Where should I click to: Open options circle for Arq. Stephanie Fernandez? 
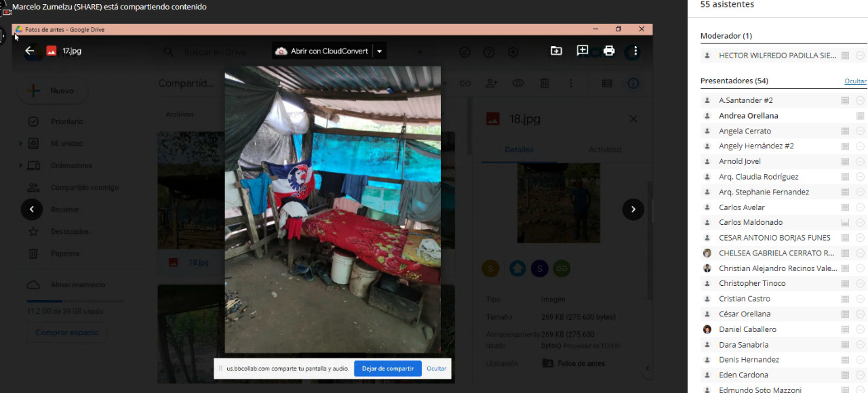pyautogui.click(x=860, y=192)
